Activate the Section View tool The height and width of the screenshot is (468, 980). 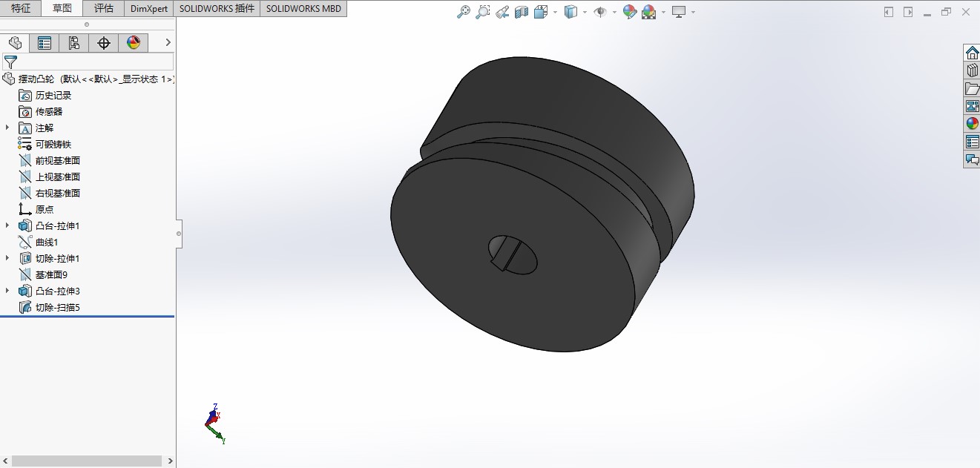[522, 12]
